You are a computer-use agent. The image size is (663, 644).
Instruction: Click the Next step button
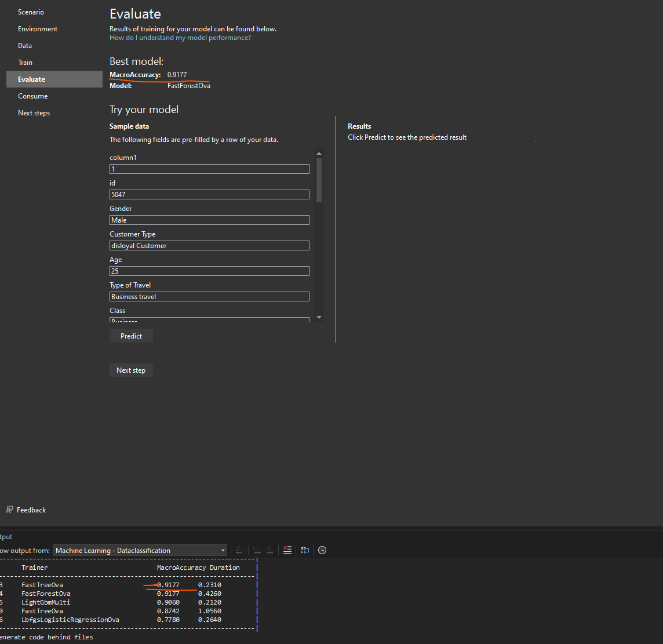pos(131,370)
